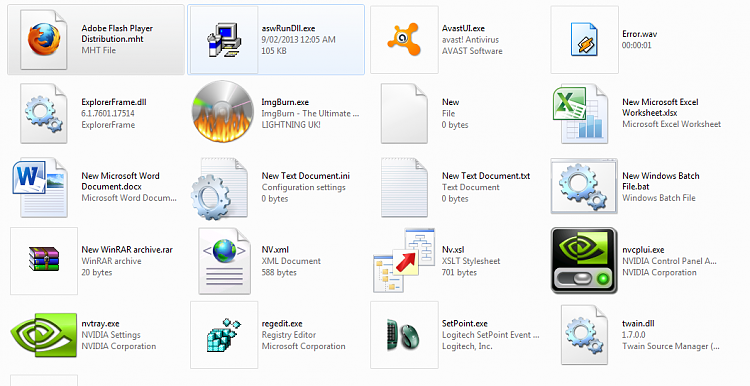Screen dimensions: 750x386
Task: Click the Registry Editor description text
Action: [289, 335]
